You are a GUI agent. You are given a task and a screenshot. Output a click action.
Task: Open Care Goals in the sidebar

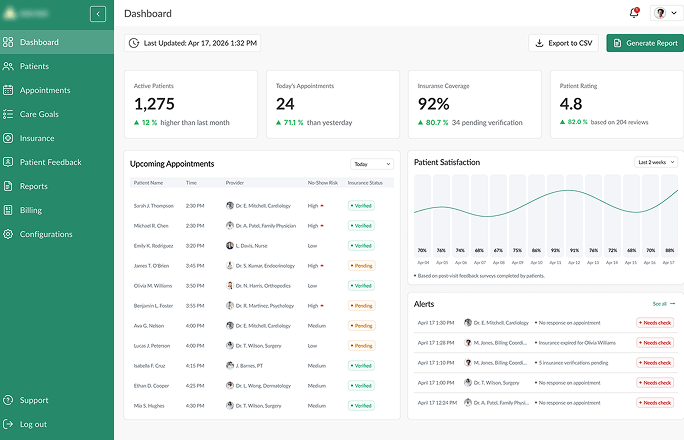(57, 114)
